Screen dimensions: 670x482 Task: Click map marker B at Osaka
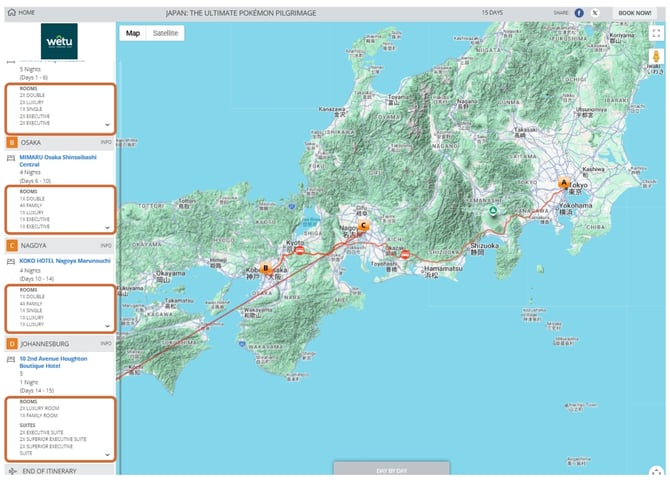pos(265,268)
